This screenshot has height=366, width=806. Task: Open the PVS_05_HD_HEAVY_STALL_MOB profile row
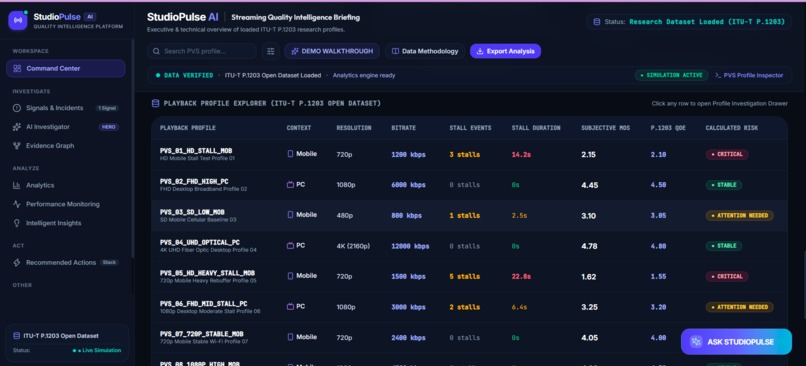[x=469, y=277]
